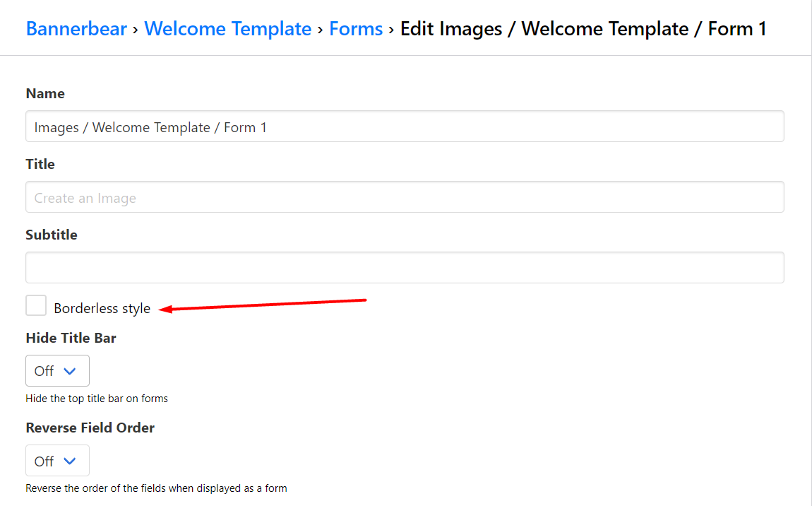The width and height of the screenshot is (812, 506).
Task: Focus the Name input field
Action: click(x=405, y=127)
